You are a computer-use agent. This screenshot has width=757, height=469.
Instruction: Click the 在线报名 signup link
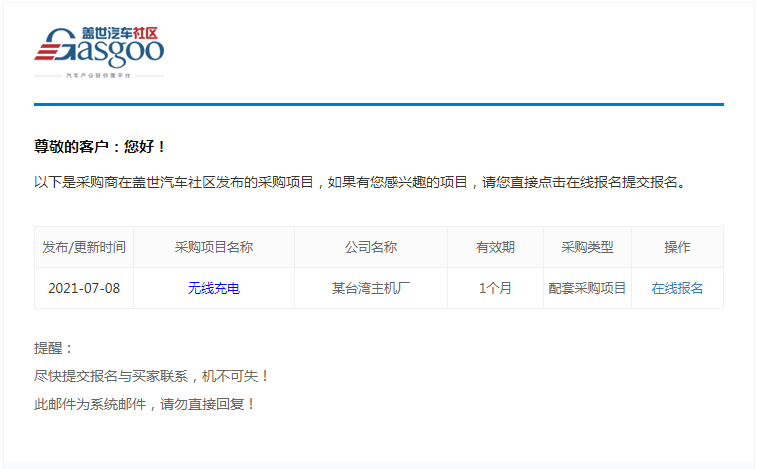677,288
